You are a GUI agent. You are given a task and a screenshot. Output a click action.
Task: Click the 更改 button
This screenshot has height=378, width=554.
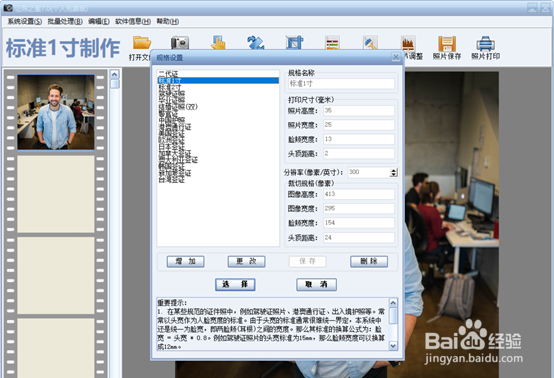click(x=246, y=261)
